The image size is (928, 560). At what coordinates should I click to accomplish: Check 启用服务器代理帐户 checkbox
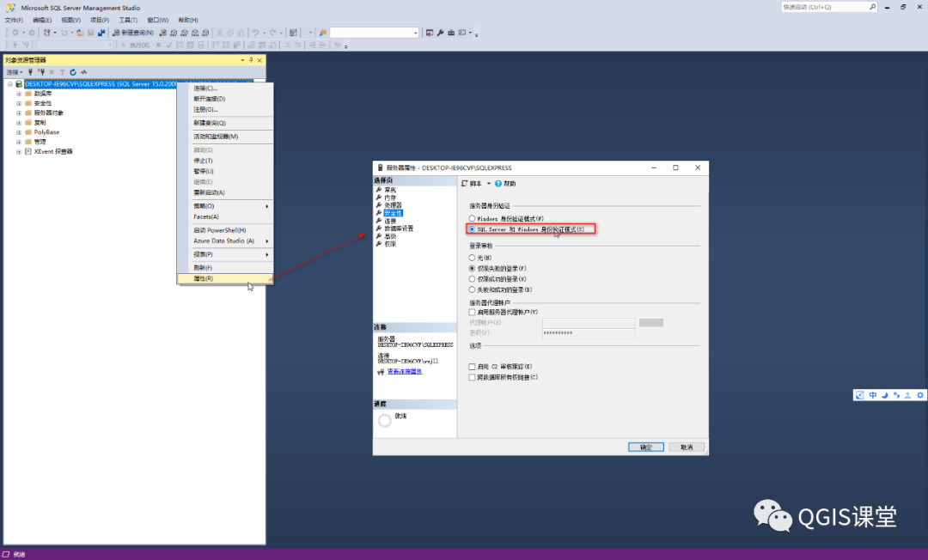click(x=472, y=313)
